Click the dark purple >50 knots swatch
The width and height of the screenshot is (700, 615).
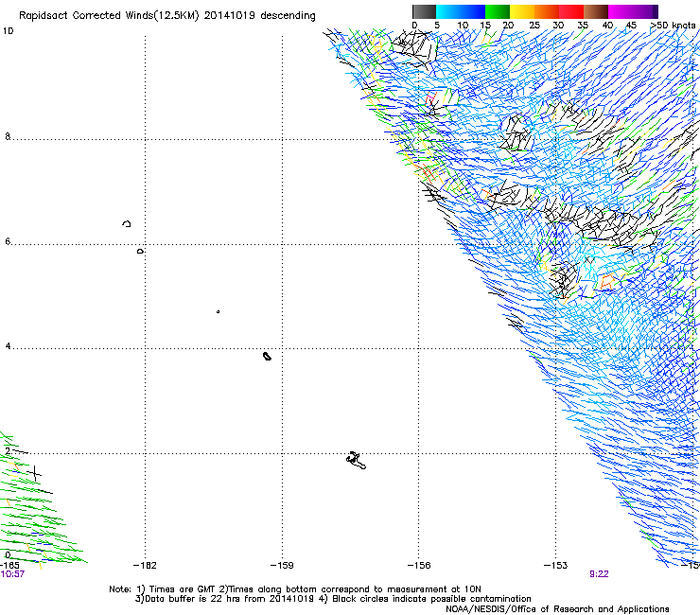coord(655,11)
